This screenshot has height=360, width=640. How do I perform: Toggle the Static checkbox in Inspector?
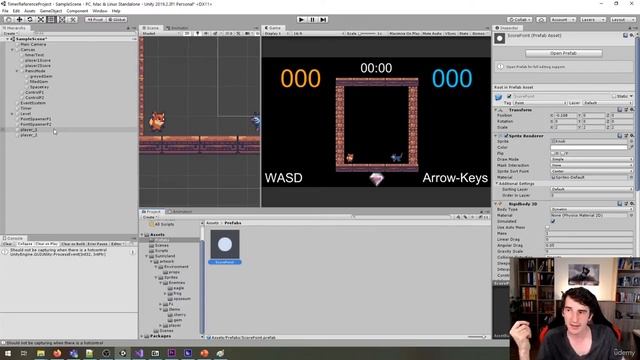click(614, 96)
